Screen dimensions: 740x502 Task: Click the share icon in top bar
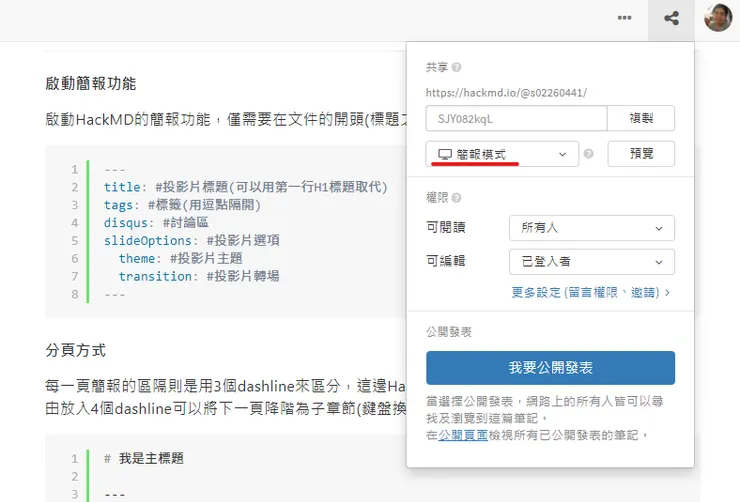pos(671,18)
